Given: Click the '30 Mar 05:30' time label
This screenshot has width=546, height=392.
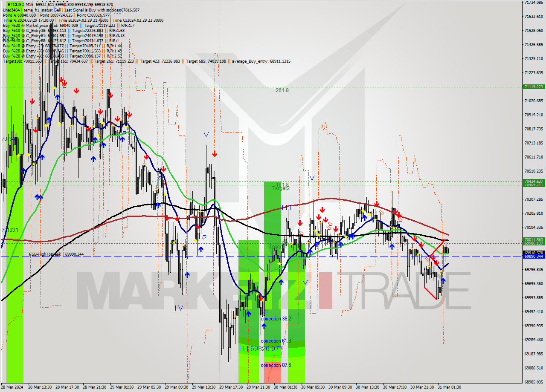Looking at the screenshot, I should pos(313,387).
